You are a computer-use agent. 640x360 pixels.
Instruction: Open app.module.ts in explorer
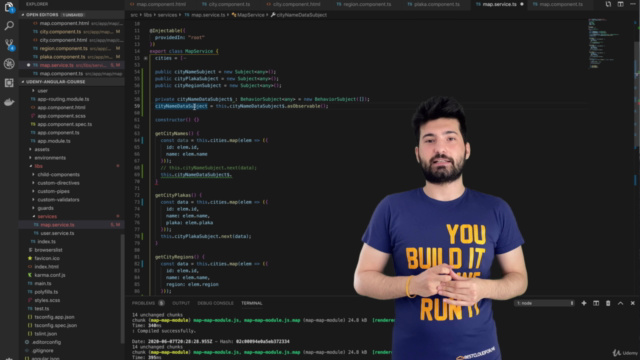(x=54, y=141)
